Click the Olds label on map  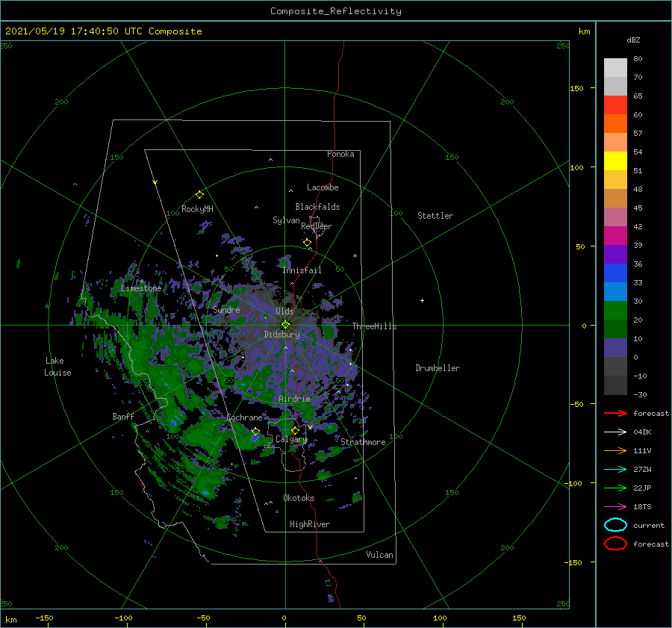284,311
